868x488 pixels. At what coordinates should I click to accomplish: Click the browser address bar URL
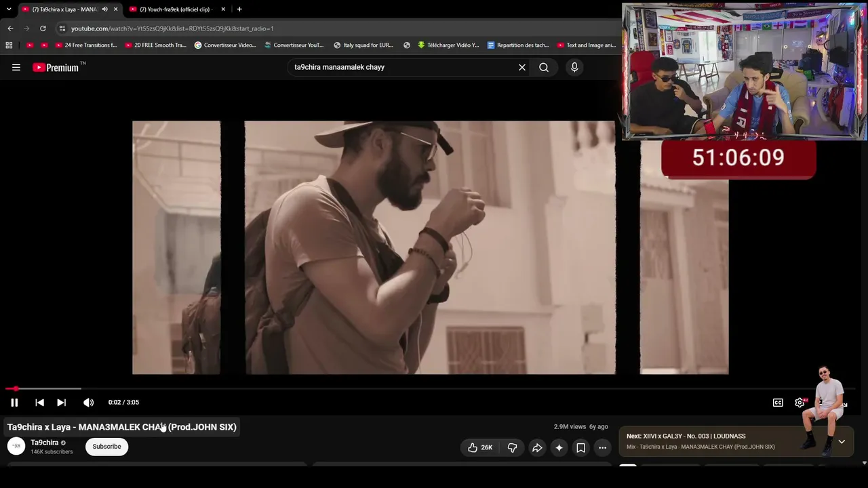172,28
